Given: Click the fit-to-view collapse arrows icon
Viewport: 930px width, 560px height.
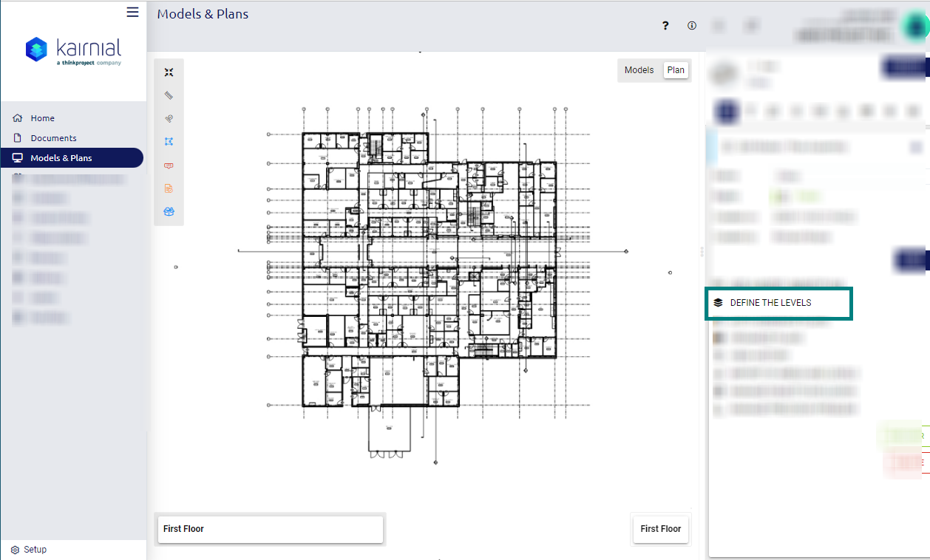Looking at the screenshot, I should pyautogui.click(x=169, y=72).
